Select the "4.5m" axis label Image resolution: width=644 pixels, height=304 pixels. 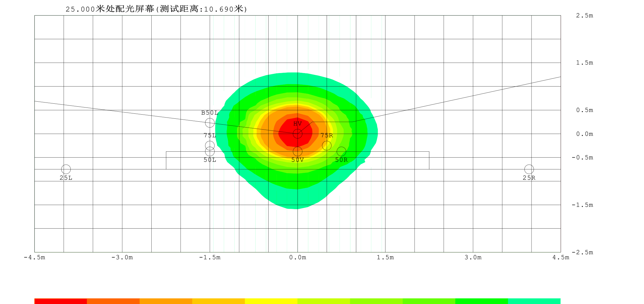click(x=561, y=257)
